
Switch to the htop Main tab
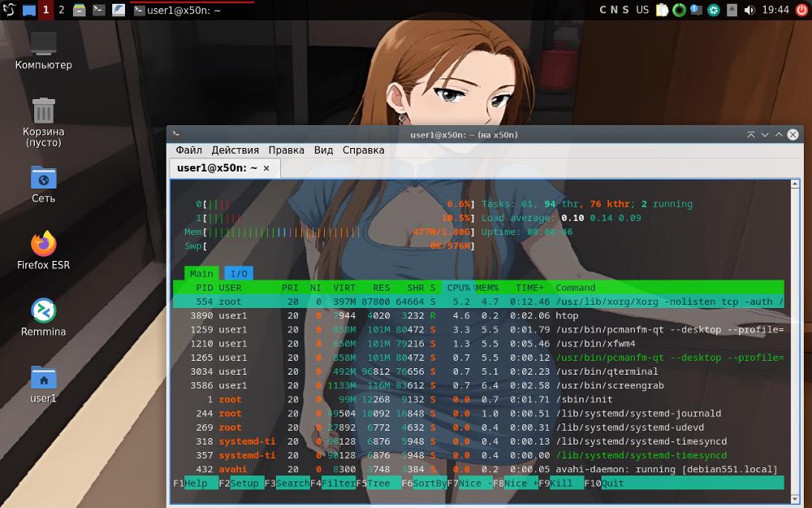201,273
